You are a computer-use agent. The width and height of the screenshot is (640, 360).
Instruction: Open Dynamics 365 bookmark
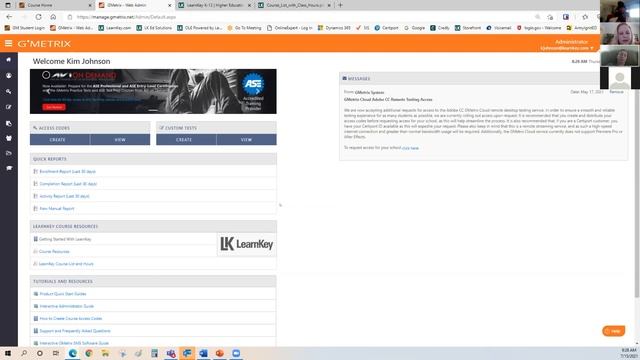(334, 28)
